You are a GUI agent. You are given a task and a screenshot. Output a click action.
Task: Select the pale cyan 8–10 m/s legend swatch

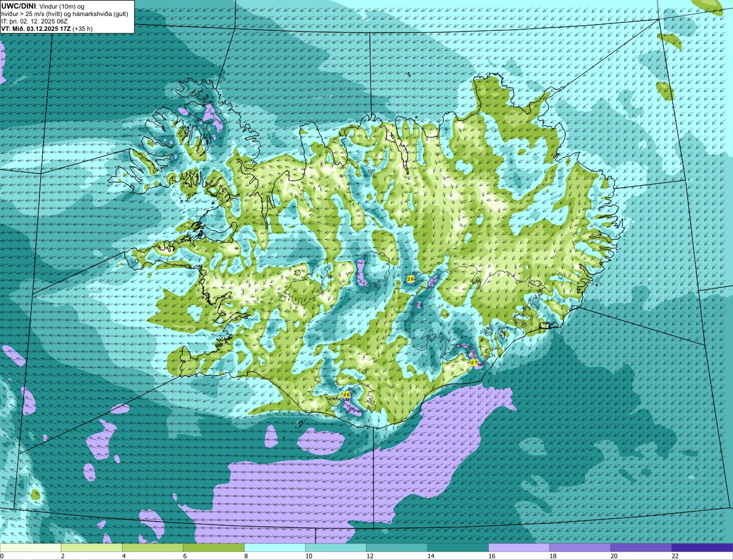pyautogui.click(x=275, y=548)
